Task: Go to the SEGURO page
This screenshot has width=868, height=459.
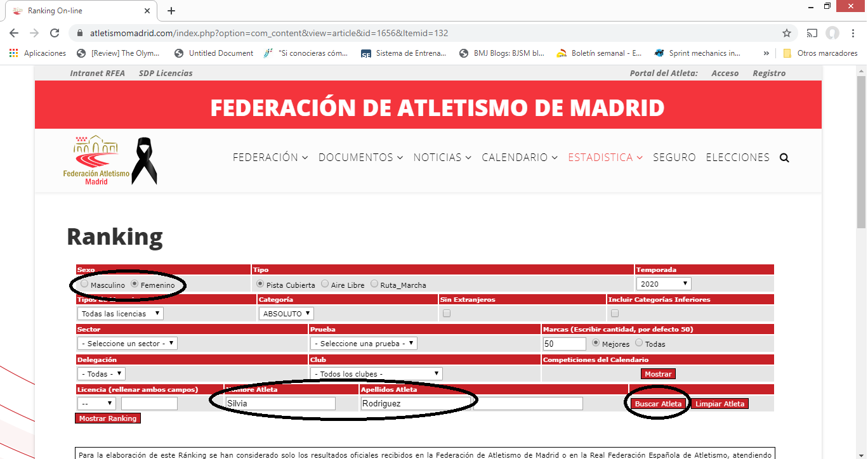Action: tap(674, 157)
